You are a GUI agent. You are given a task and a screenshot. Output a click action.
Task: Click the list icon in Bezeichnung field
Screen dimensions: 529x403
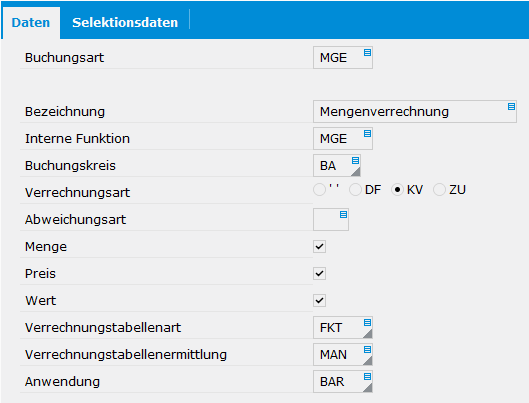pos(511,107)
